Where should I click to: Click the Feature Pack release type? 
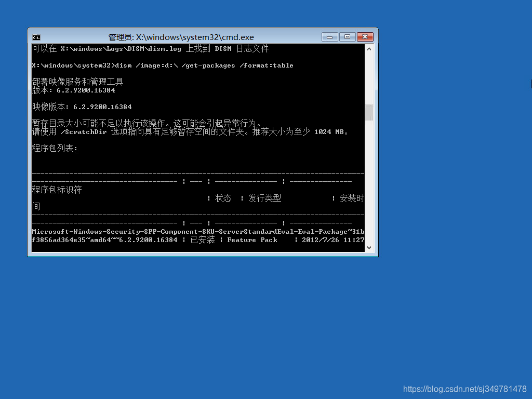coord(252,240)
